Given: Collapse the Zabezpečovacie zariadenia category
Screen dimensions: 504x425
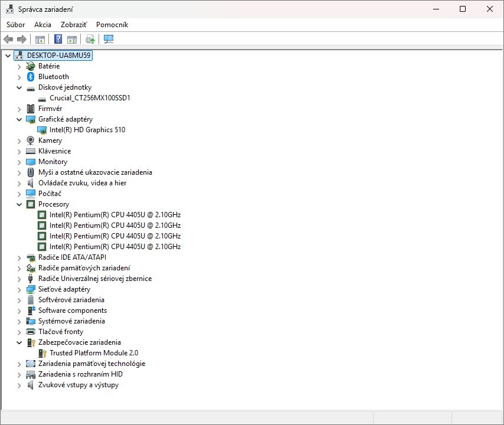Looking at the screenshot, I should pos(19,342).
